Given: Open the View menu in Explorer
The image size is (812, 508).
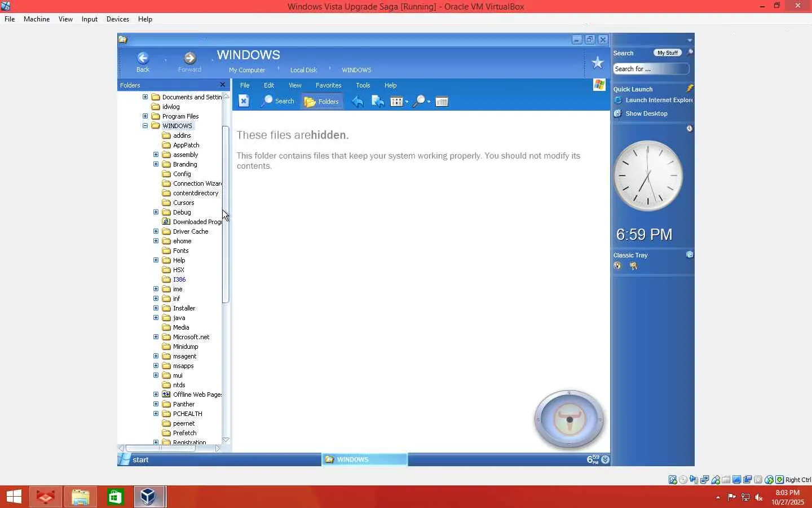Looking at the screenshot, I should pyautogui.click(x=295, y=85).
